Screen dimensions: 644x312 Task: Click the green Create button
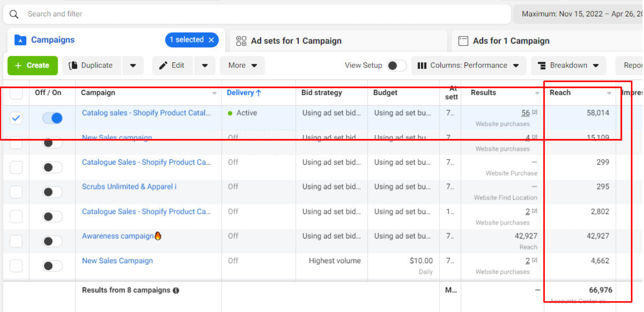[33, 66]
